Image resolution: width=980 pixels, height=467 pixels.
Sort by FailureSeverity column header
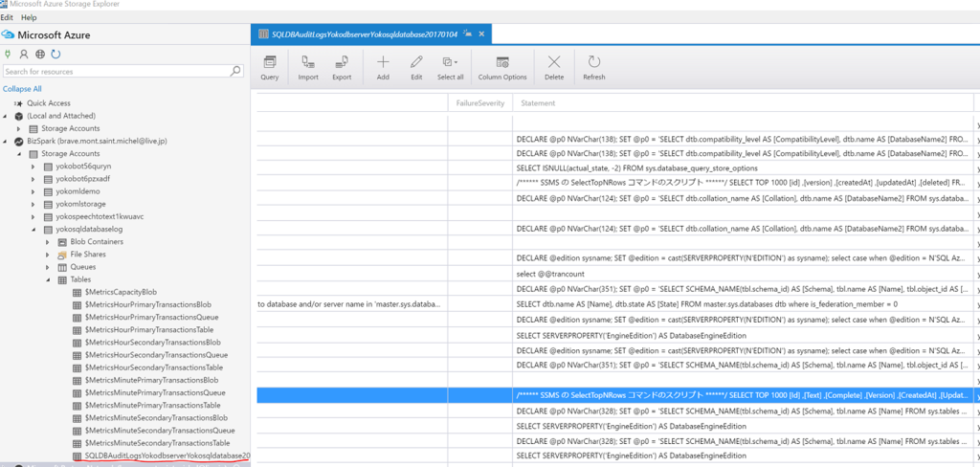[480, 103]
